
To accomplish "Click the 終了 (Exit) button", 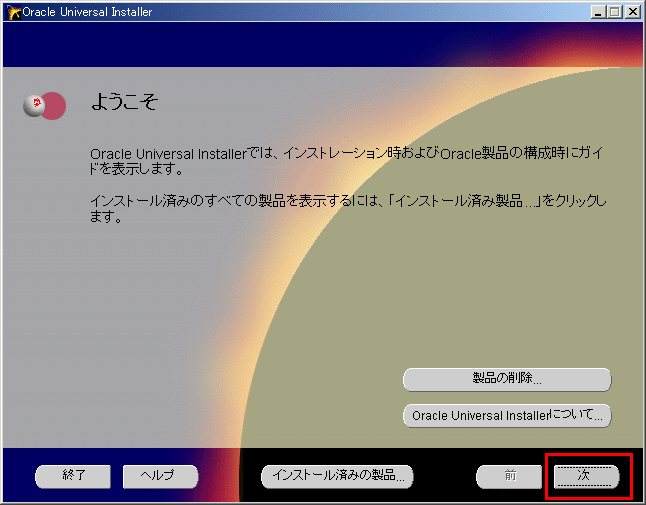I will tap(73, 476).
